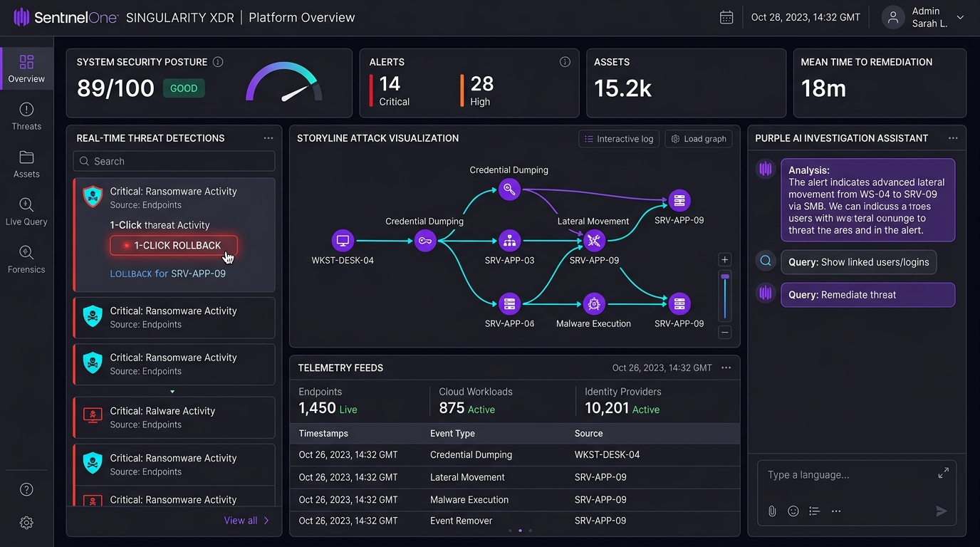Open the Forensics section
Screen dimensions: 980x547
tap(26, 259)
